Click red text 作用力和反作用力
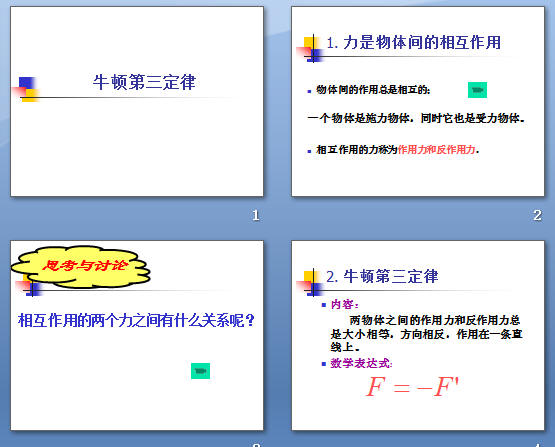The height and width of the screenshot is (447, 555). pyautogui.click(x=436, y=150)
